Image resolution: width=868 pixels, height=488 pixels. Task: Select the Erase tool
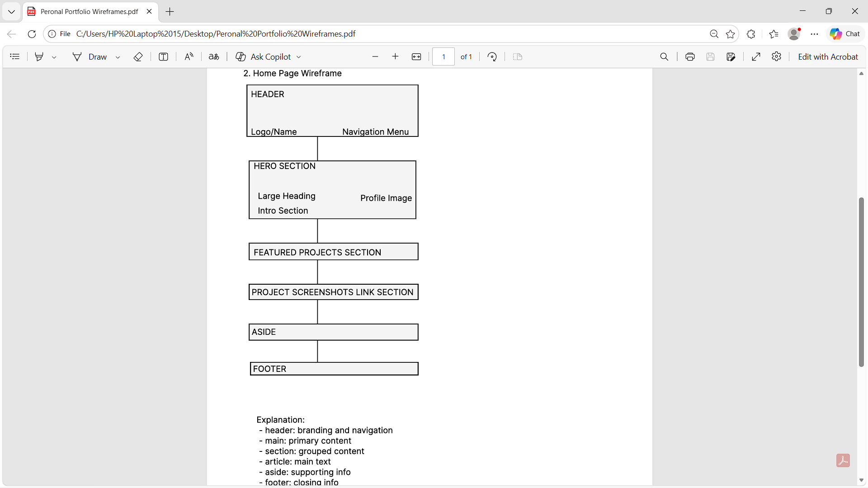(x=138, y=56)
